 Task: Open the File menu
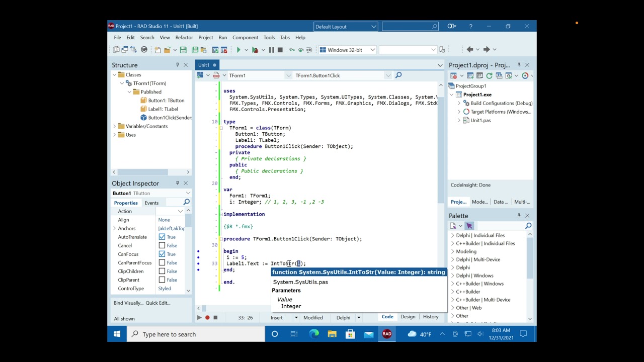[117, 38]
